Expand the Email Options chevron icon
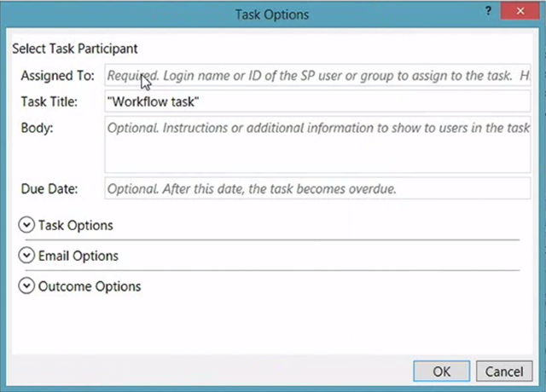Image resolution: width=546 pixels, height=392 pixels. click(26, 256)
